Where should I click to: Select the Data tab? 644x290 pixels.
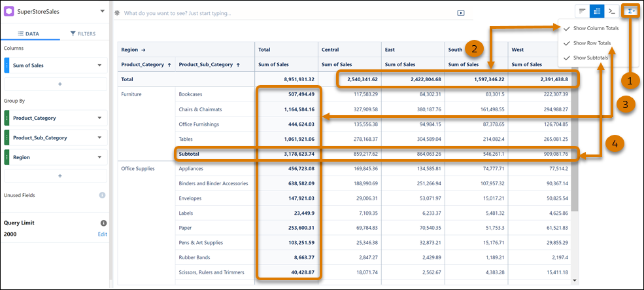pyautogui.click(x=29, y=33)
